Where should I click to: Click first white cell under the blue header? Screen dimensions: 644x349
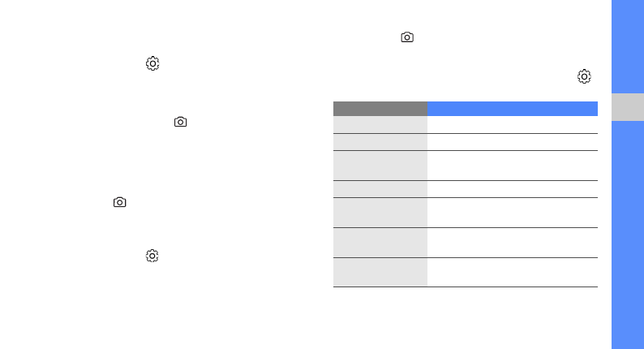coord(513,125)
